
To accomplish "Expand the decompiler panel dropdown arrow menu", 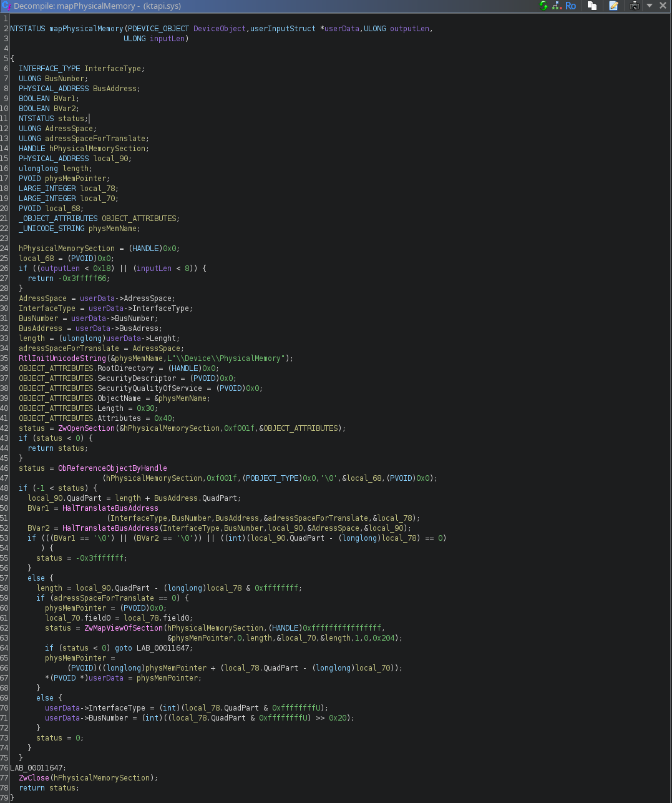I will 650,6.
